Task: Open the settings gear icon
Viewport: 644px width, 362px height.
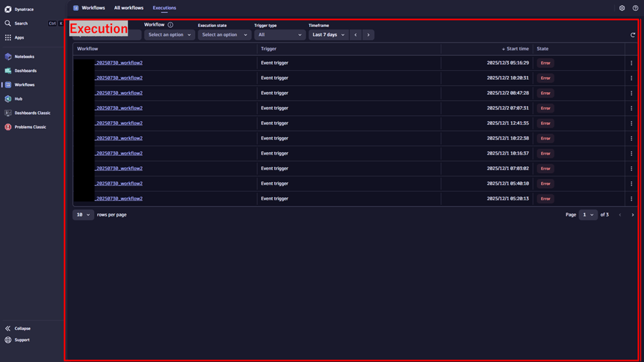Action: 622,8
